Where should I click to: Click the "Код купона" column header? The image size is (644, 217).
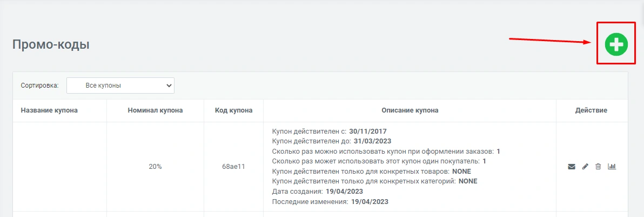pos(233,110)
